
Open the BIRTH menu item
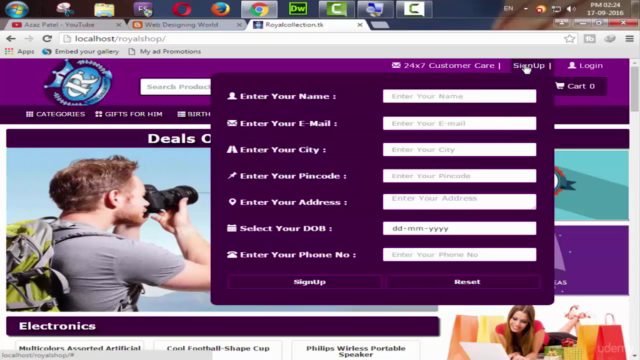coord(194,114)
